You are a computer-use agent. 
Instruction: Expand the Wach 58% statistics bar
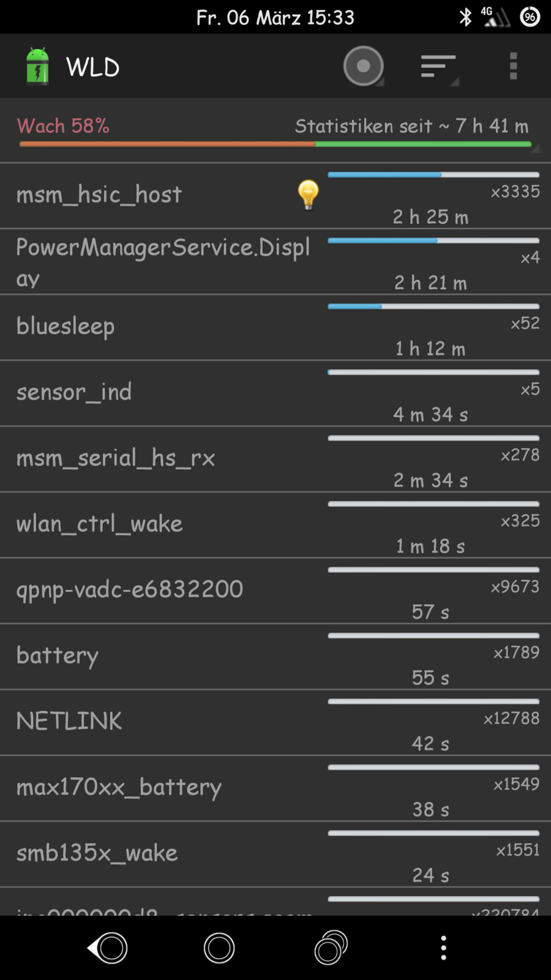[275, 144]
